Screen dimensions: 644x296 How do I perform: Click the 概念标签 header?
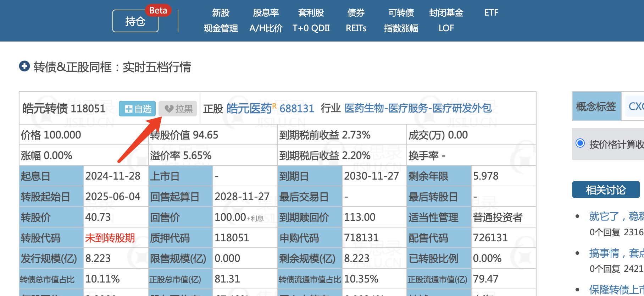(x=596, y=106)
